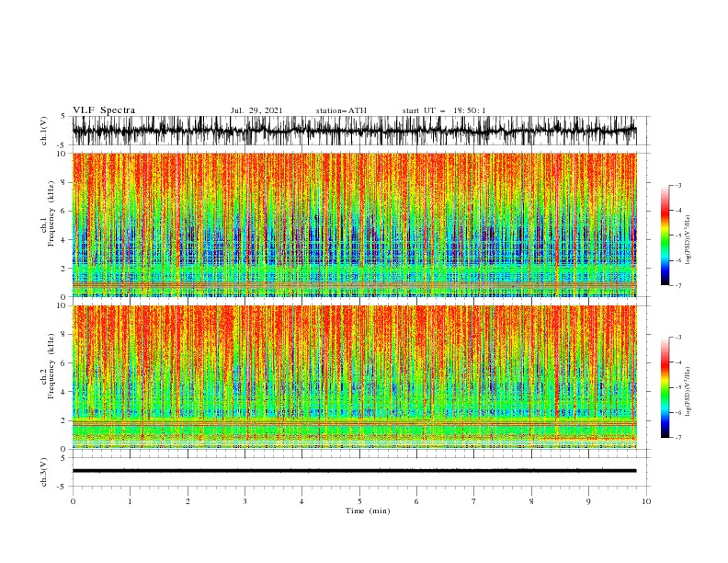Click the ch.1 colorbar "log(PSD)(V²/Hz)" label
This screenshot has width=728, height=563.
point(688,240)
